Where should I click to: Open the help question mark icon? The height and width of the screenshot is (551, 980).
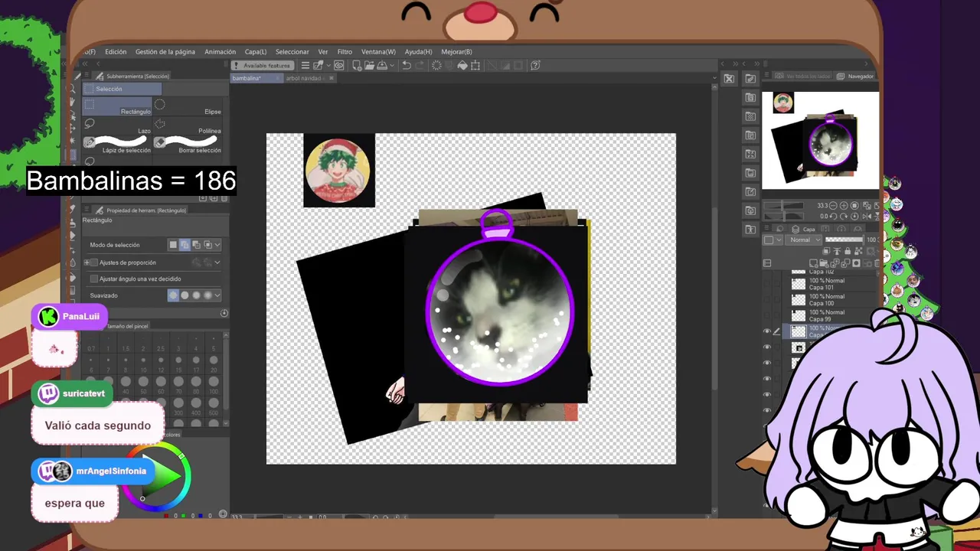535,65
